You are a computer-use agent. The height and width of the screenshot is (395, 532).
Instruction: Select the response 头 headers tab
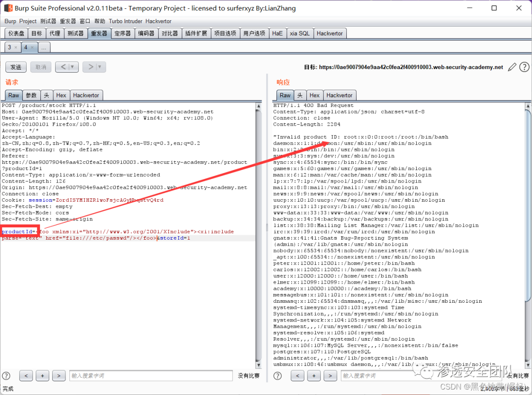pos(300,96)
